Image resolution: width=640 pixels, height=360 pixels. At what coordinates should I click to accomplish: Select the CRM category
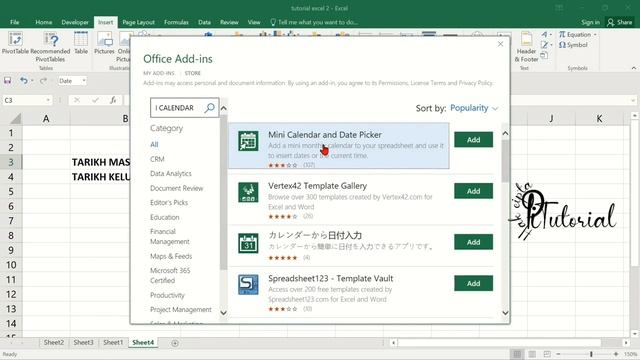point(157,159)
